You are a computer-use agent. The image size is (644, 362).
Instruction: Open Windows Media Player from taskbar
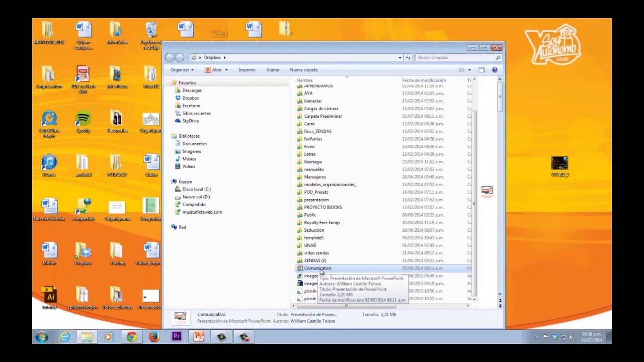pos(109,337)
